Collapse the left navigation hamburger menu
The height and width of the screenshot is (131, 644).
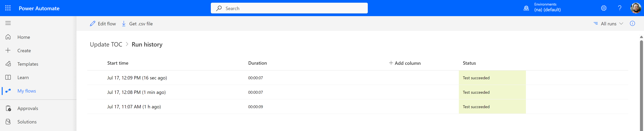tap(8, 23)
